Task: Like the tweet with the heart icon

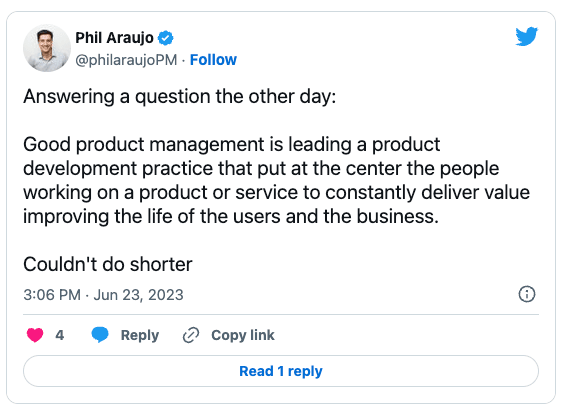Action: [35, 335]
